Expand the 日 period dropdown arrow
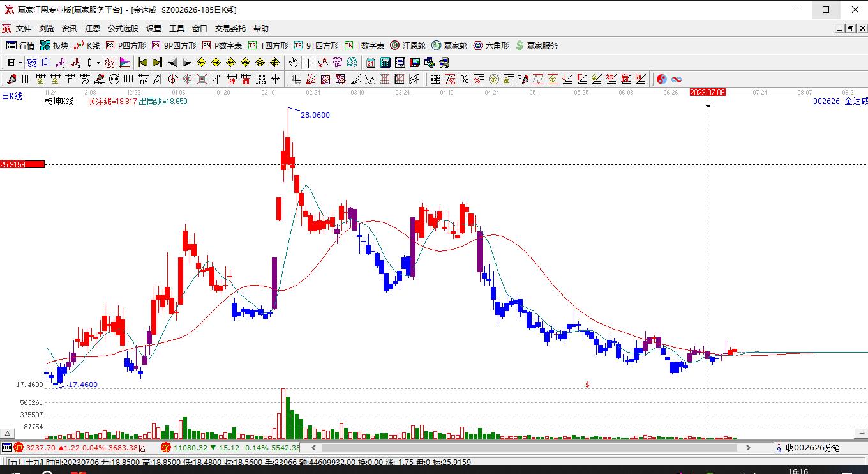This screenshot has width=868, height=474. [x=20, y=63]
